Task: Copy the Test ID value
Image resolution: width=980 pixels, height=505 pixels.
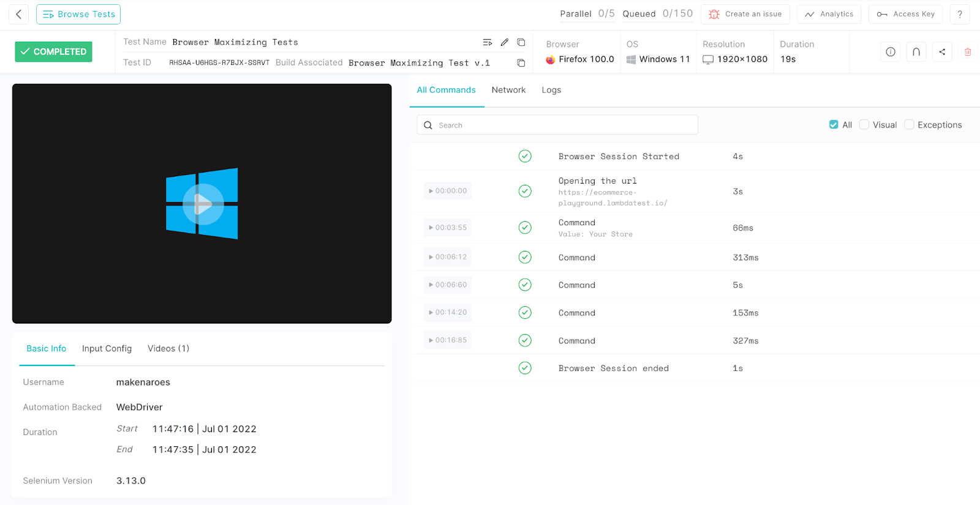Action: [521, 63]
